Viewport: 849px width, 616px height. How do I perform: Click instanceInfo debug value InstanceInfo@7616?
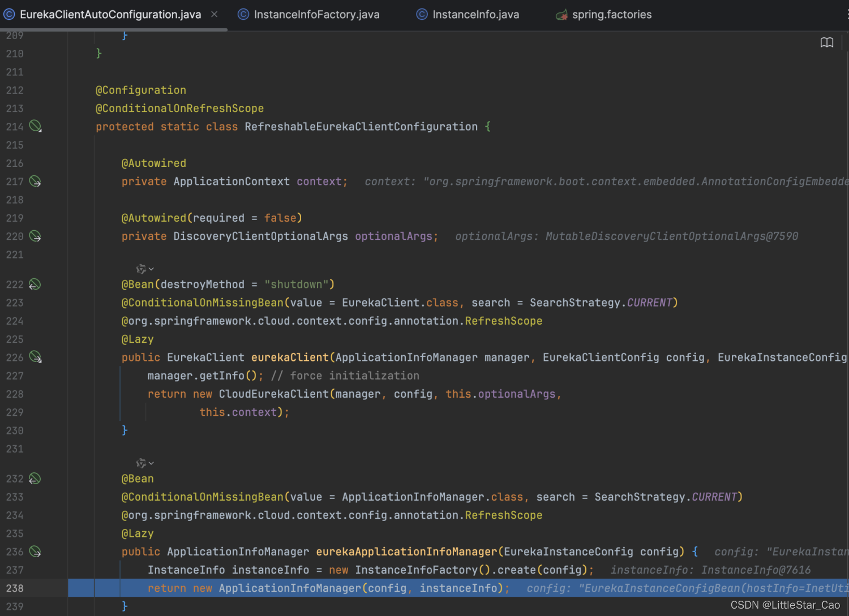click(756, 570)
